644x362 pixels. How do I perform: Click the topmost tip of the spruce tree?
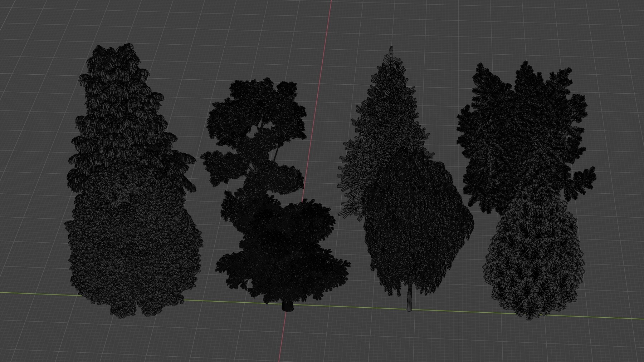pyautogui.click(x=391, y=47)
